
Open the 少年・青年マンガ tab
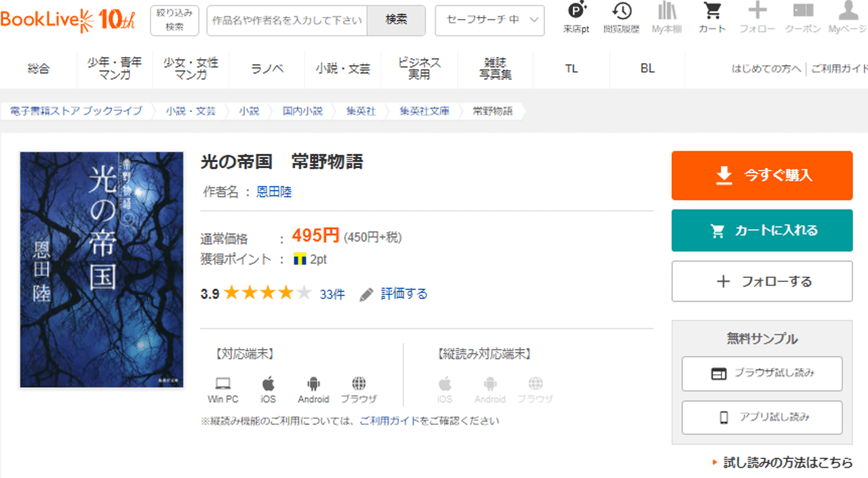[115, 68]
